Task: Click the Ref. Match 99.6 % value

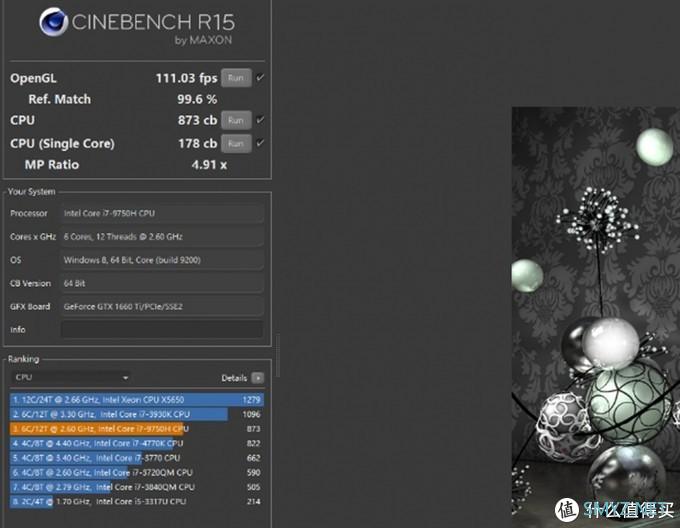Action: coord(197,99)
